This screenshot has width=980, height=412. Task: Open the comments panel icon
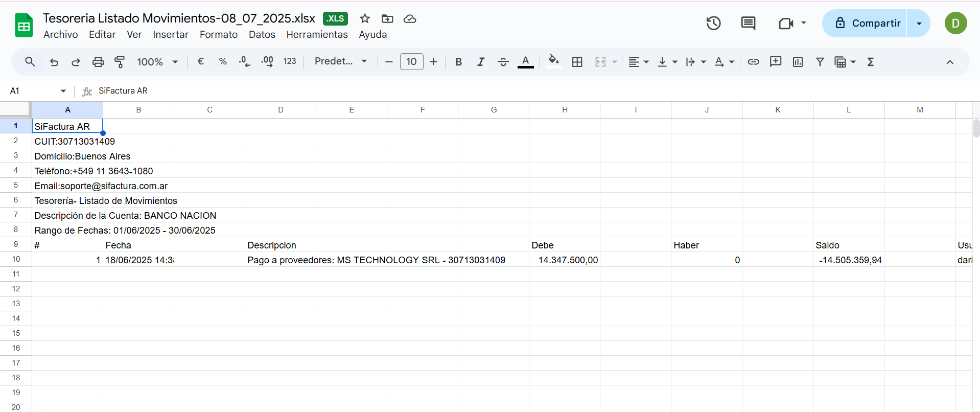point(748,23)
